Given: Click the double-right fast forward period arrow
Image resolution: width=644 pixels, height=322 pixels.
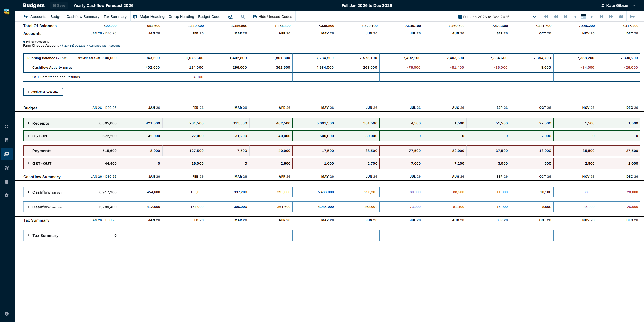Looking at the screenshot, I should coord(611,17).
